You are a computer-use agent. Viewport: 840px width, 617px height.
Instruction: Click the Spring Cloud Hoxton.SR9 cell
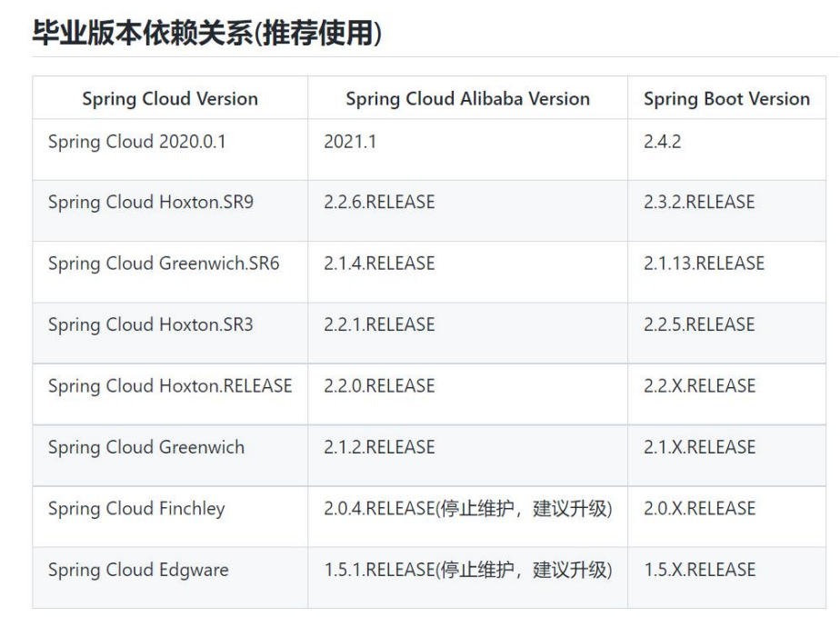coord(151,203)
